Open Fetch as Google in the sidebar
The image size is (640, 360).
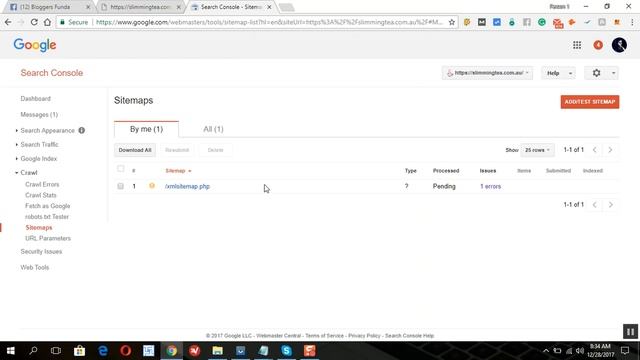click(x=47, y=206)
